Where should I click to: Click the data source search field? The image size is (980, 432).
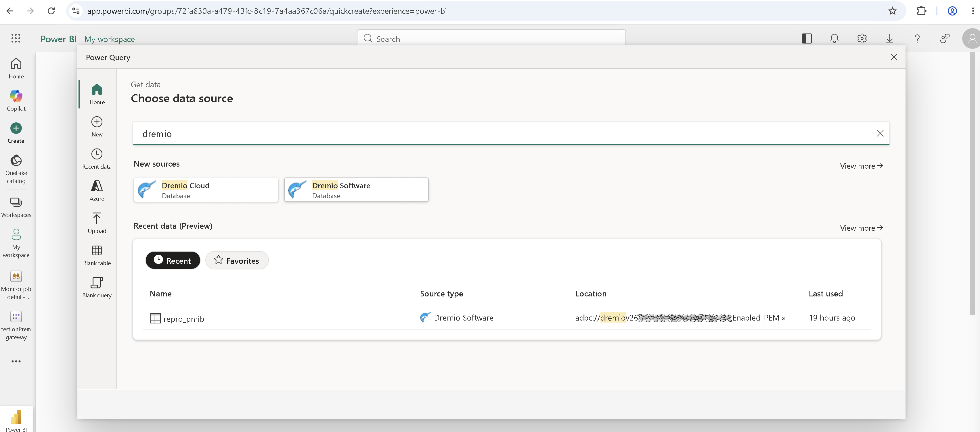[510, 133]
